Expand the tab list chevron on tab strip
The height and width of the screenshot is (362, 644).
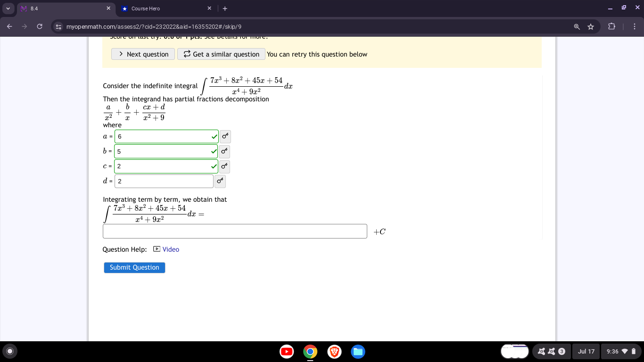8,8
